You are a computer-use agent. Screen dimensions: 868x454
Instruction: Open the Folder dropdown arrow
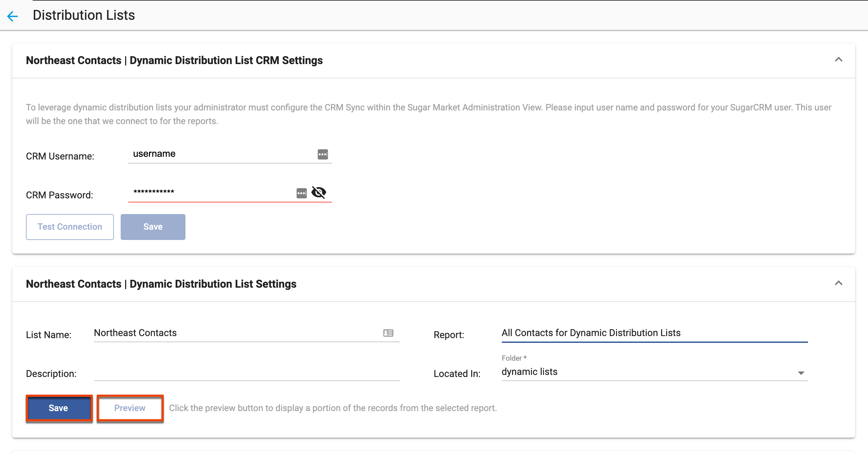pyautogui.click(x=801, y=373)
